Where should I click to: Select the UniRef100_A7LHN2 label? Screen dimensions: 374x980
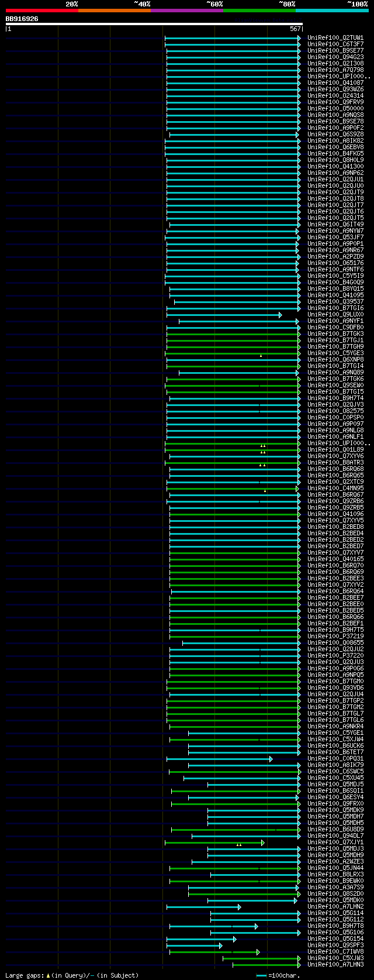coord(335,906)
